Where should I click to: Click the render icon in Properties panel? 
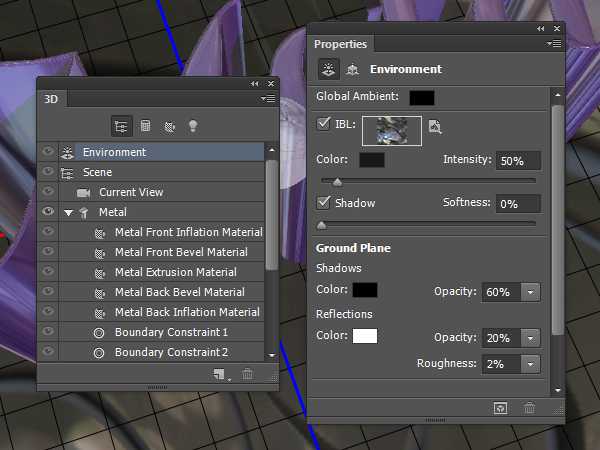[498, 408]
